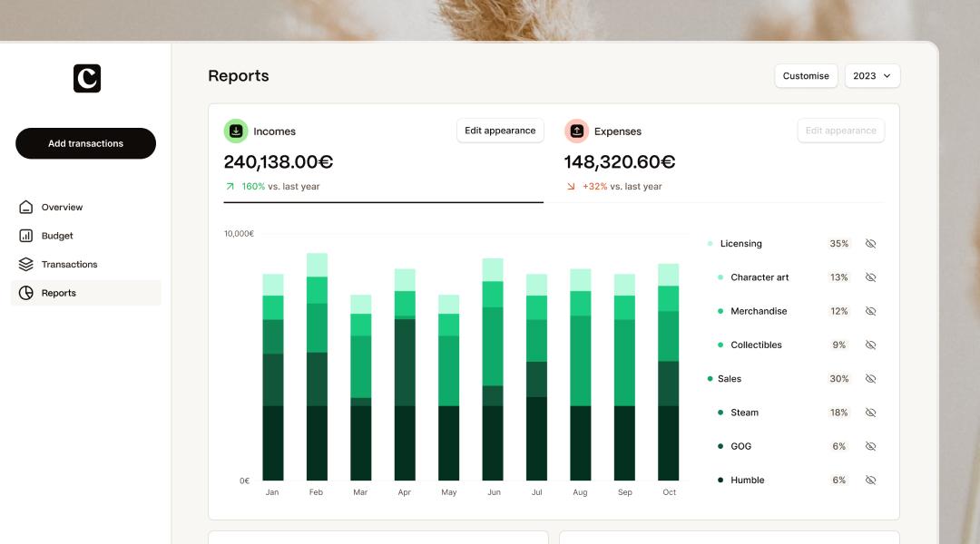Screen dimensions: 980x544
Task: Toggle visibility of the GOG entry
Action: tap(870, 446)
